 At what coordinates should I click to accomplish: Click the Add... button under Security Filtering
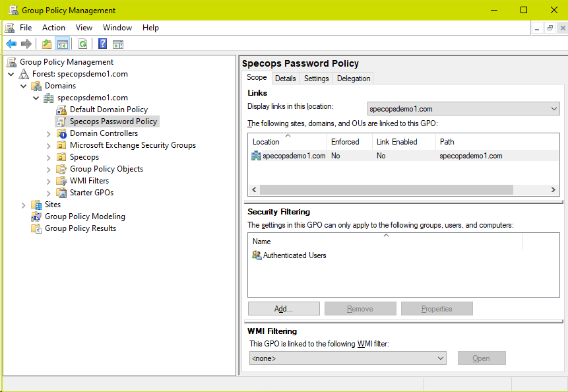(284, 309)
